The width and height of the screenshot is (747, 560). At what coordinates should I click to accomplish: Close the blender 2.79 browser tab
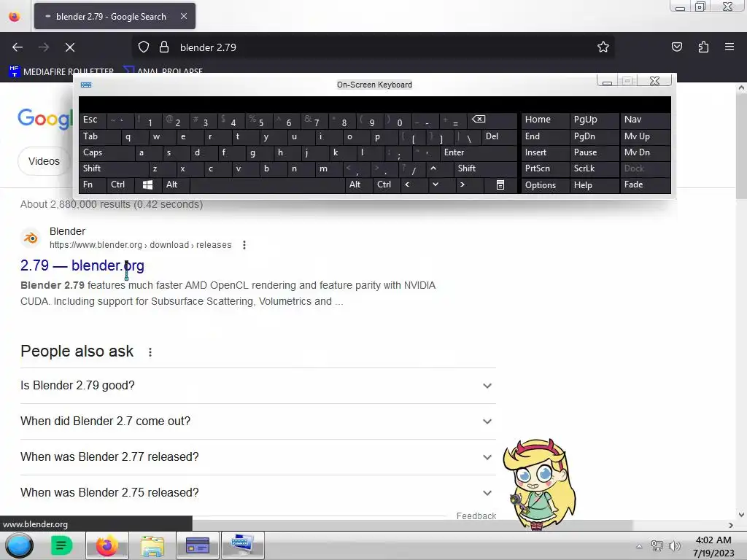(x=184, y=16)
